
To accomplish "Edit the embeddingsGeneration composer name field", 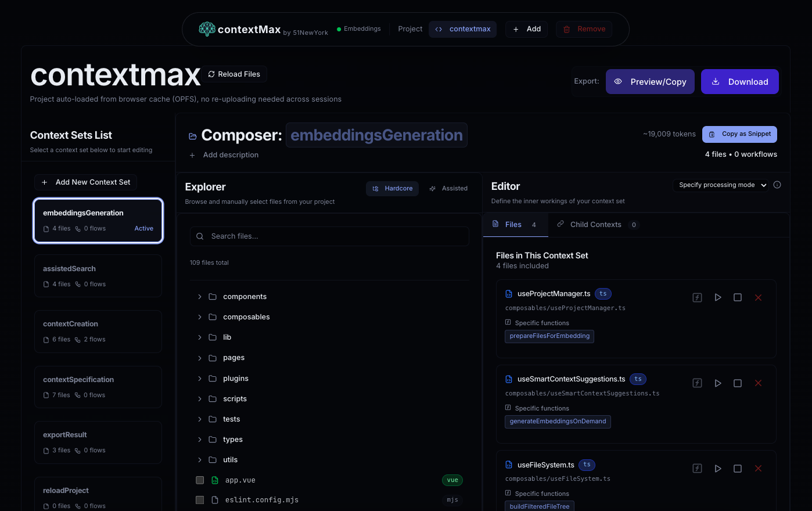I will point(376,135).
